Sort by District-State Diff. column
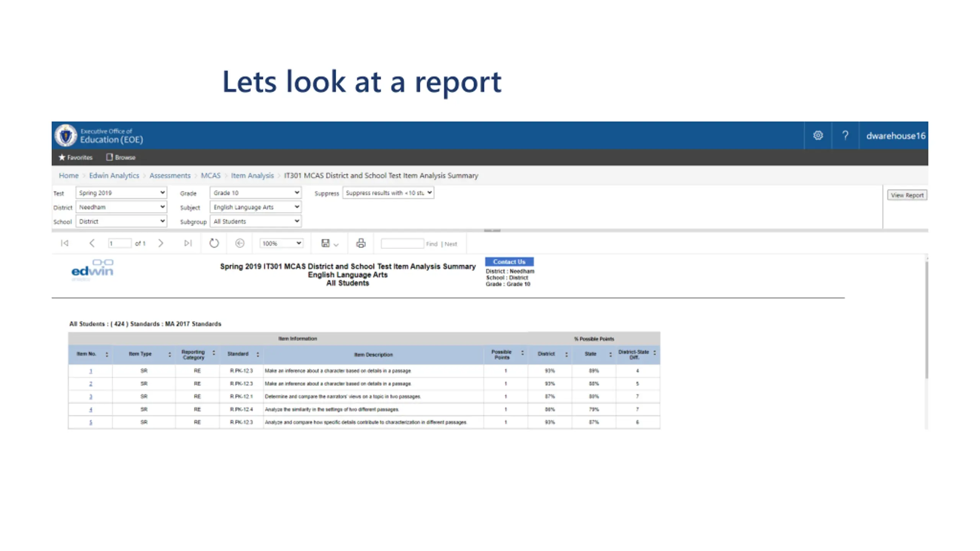980x551 pixels. [x=654, y=353]
